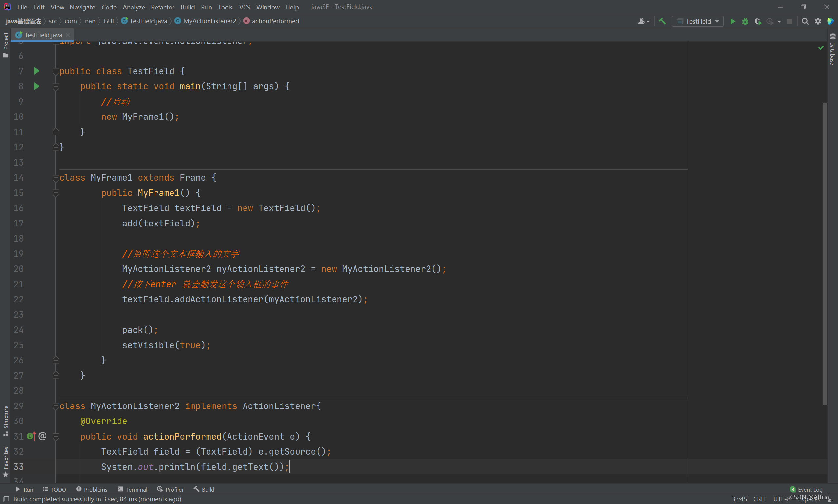Click run gutter icon beside class TestField
Image resolution: width=838 pixels, height=504 pixels.
tap(37, 71)
